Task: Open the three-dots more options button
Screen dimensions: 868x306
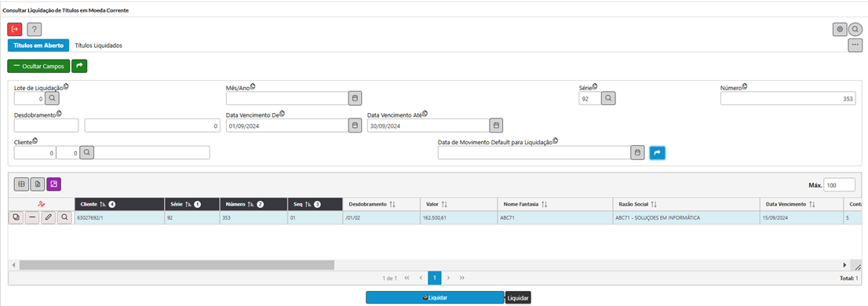Action: tap(855, 45)
